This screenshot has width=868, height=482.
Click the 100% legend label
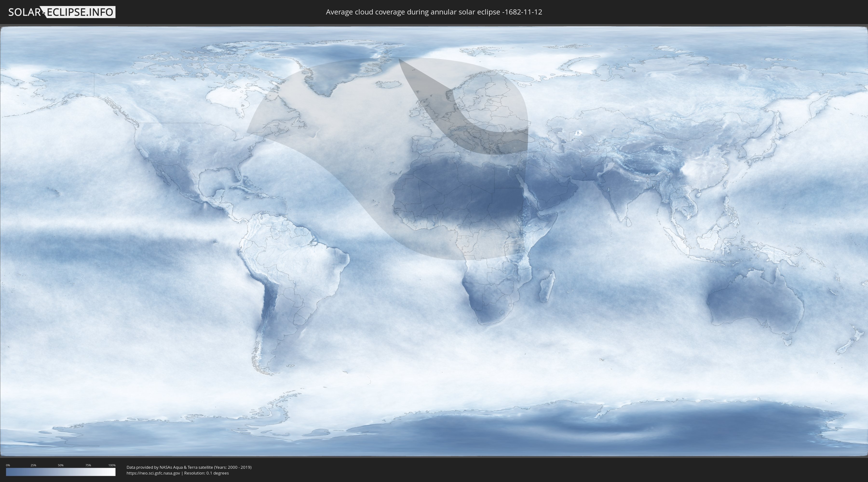pos(112,465)
